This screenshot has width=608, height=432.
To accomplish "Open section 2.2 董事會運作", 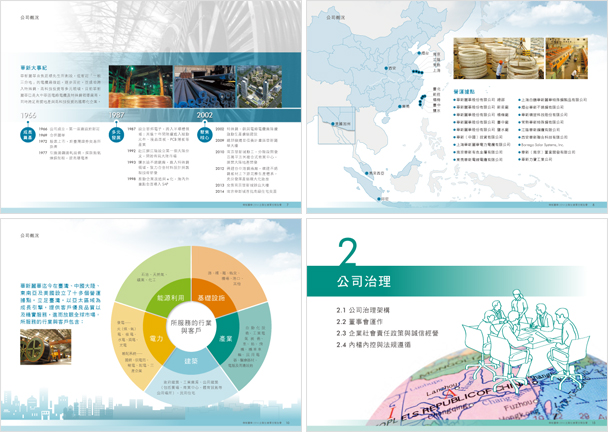I will [359, 322].
